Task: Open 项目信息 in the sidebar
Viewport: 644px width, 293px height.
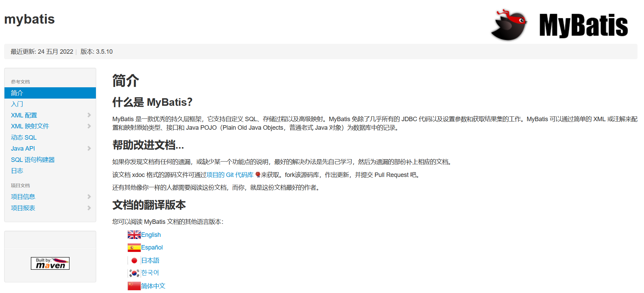Action: [x=23, y=197]
